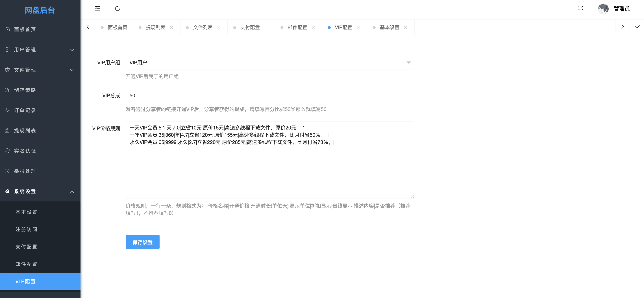The image size is (644, 298).
Task: Switch to the 文件列表 tab
Action: (203, 27)
